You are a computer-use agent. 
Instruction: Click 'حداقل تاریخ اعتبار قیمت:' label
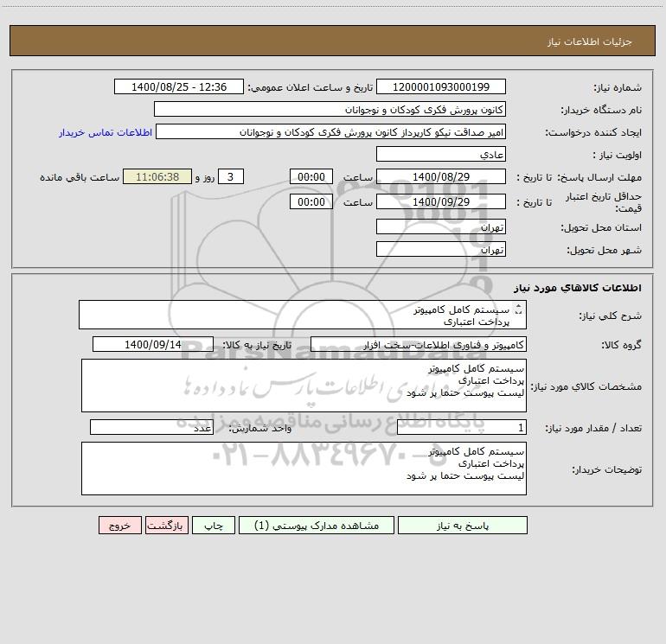[604, 202]
